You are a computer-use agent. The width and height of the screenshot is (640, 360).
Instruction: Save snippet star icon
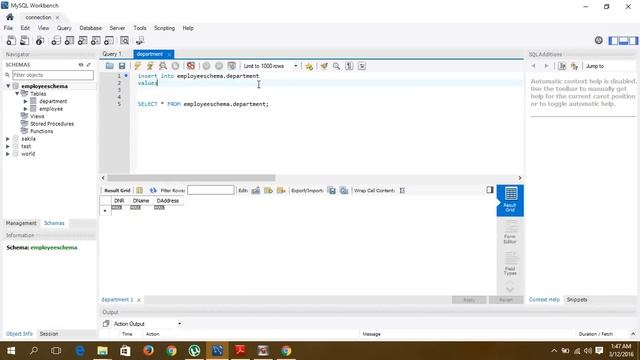click(309, 66)
